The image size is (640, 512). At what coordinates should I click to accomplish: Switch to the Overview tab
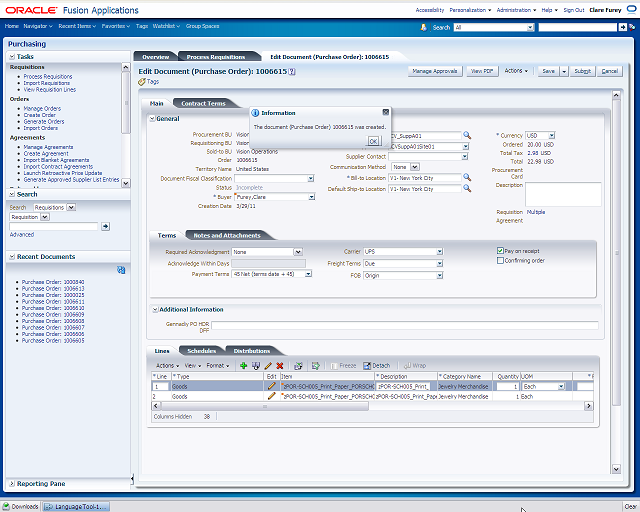[x=156, y=57]
